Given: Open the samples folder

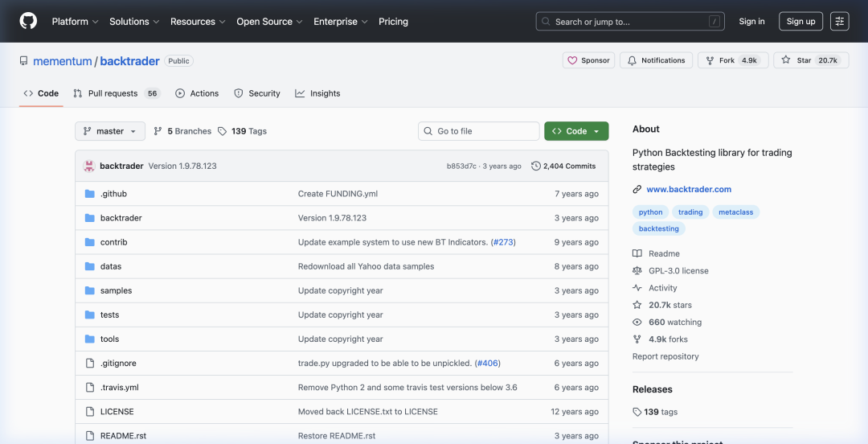Looking at the screenshot, I should [116, 290].
